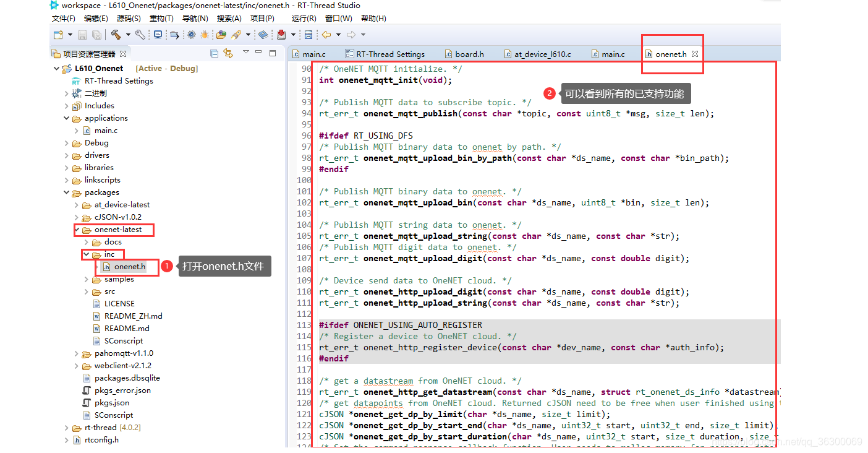Expand the Debug folder node

tap(67, 143)
